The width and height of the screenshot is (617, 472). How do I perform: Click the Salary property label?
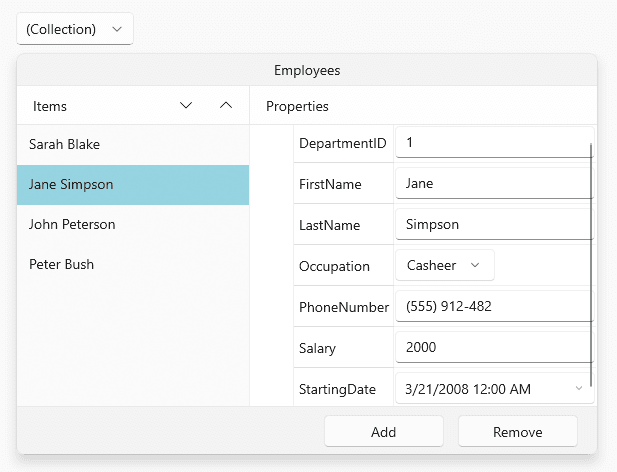tap(317, 348)
